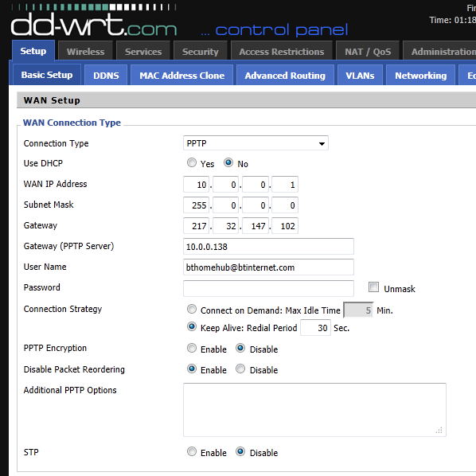Click first octet of WAN IP Address
The width and height of the screenshot is (476, 476).
[x=196, y=184]
